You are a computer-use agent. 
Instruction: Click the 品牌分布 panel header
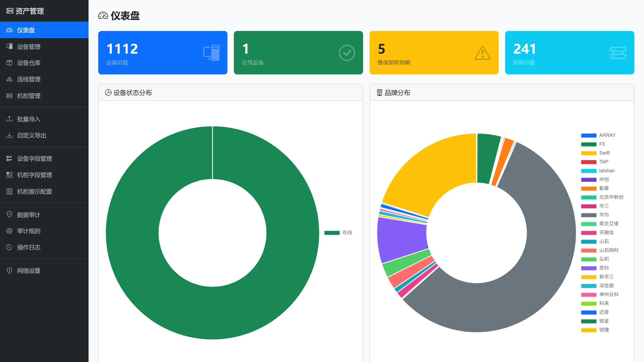(x=502, y=93)
